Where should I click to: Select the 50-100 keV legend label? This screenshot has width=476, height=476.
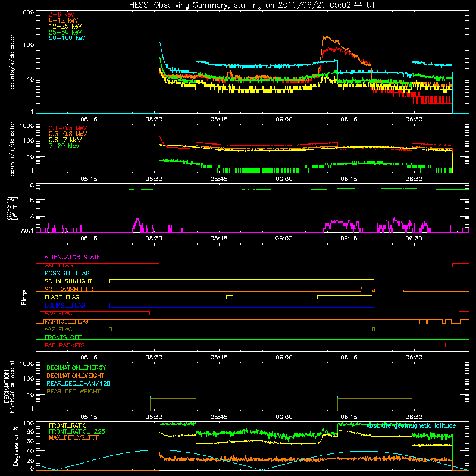coord(67,38)
